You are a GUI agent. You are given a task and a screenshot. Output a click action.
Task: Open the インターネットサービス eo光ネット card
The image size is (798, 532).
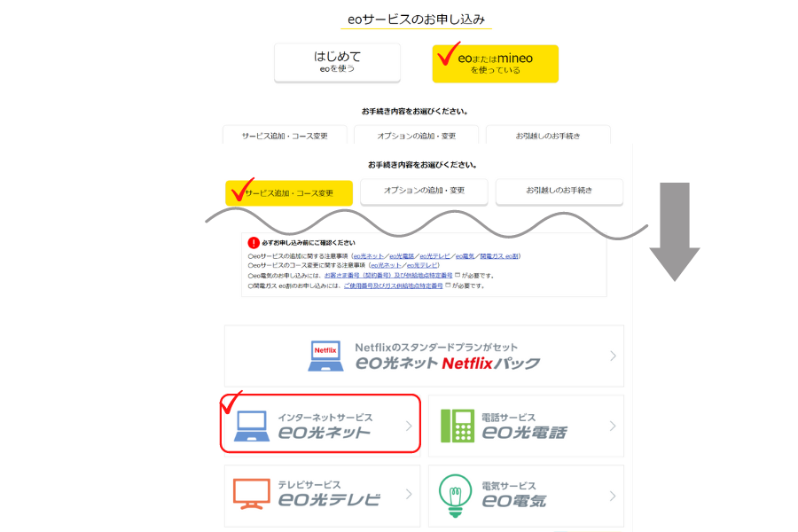(x=321, y=424)
